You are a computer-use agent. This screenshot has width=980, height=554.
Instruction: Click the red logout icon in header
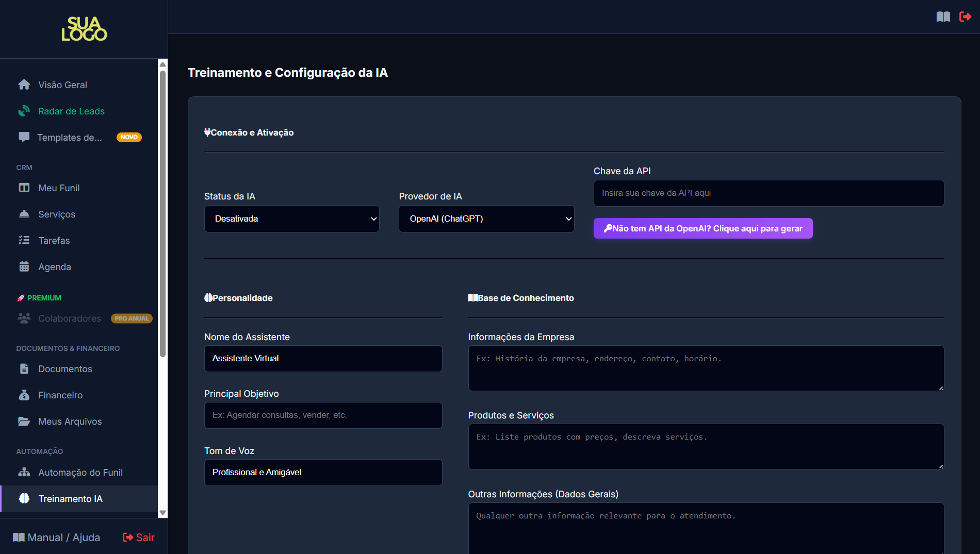click(965, 17)
